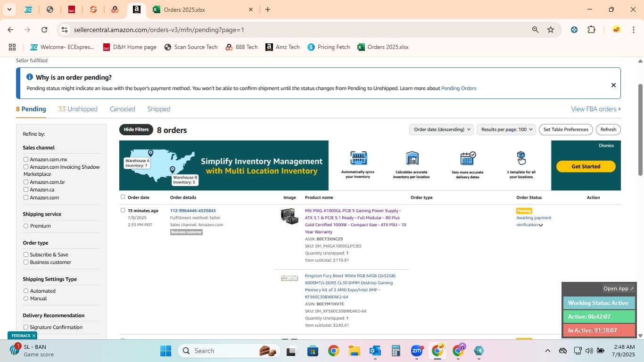644x362 pixels.
Task: Check the Amazon.com.br sales channel
Action: 26,182
